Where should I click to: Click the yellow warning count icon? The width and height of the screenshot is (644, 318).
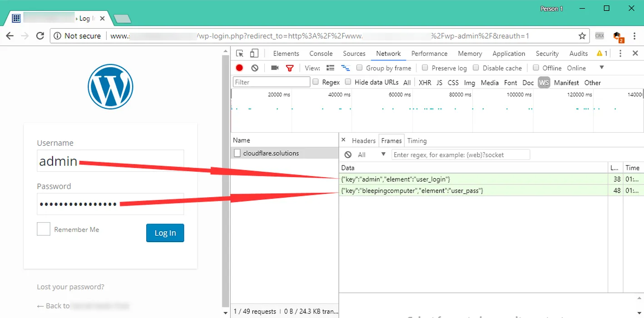(602, 54)
